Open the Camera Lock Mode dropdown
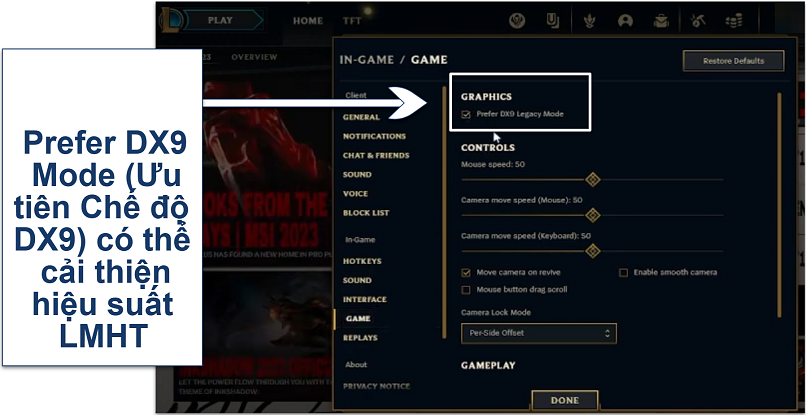The height and width of the screenshot is (415, 806). coord(539,333)
